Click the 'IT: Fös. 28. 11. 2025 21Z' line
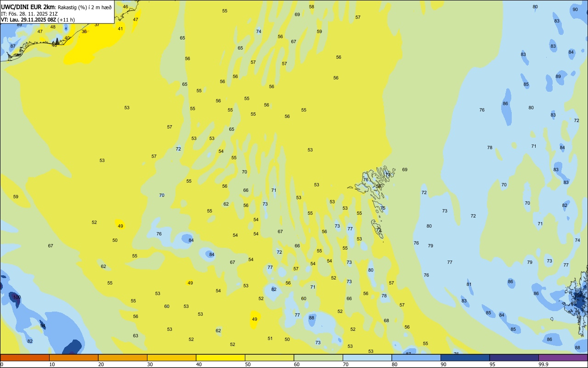The height and width of the screenshot is (368, 588). 29,13
